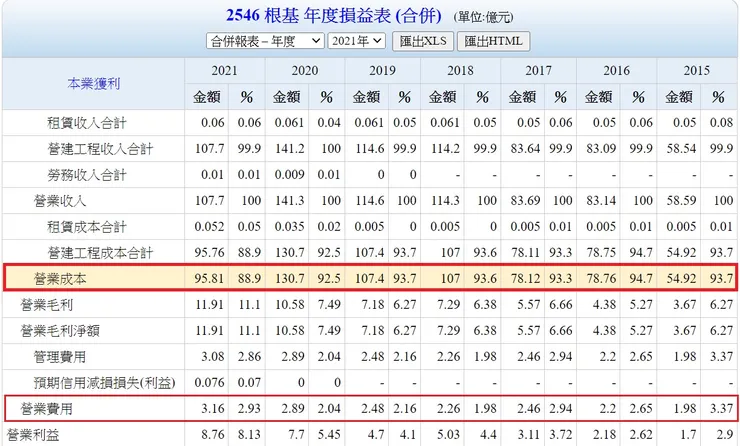This screenshot has width=740, height=446.
Task: Click the 2021 營業費用 percentage 2.93
Action: [249, 408]
